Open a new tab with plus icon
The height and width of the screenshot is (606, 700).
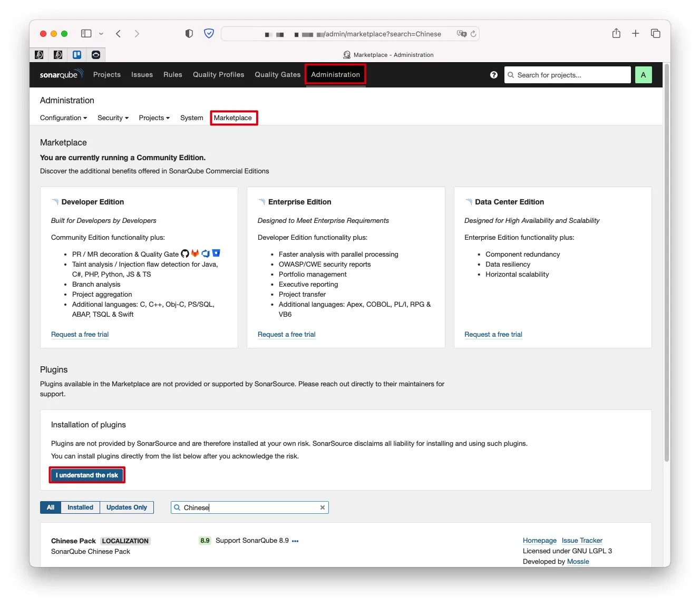[x=636, y=34]
